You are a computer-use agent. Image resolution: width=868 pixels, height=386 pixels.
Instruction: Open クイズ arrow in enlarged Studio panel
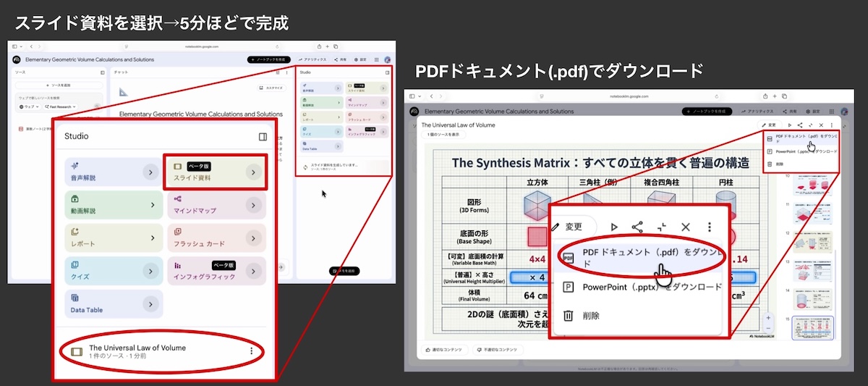[150, 271]
